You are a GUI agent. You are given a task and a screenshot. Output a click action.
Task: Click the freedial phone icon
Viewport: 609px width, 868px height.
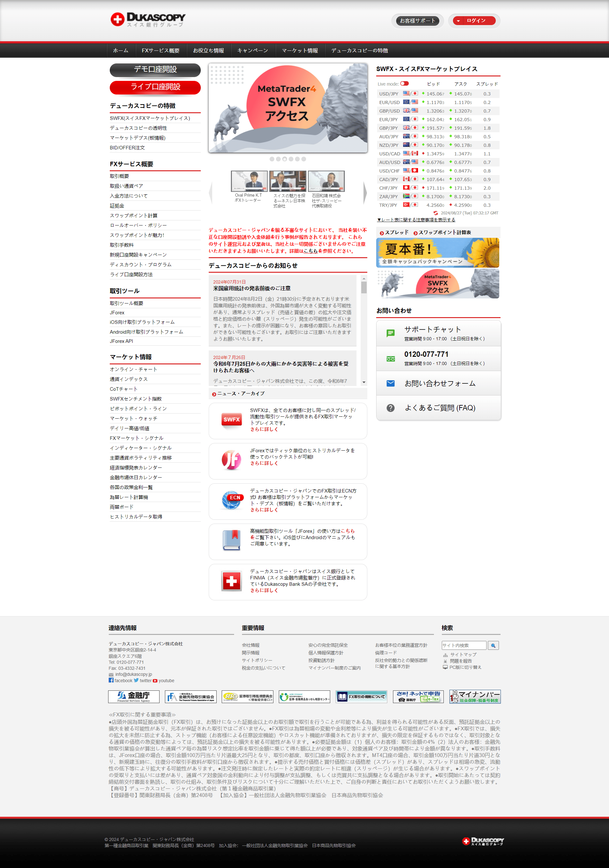(x=390, y=359)
